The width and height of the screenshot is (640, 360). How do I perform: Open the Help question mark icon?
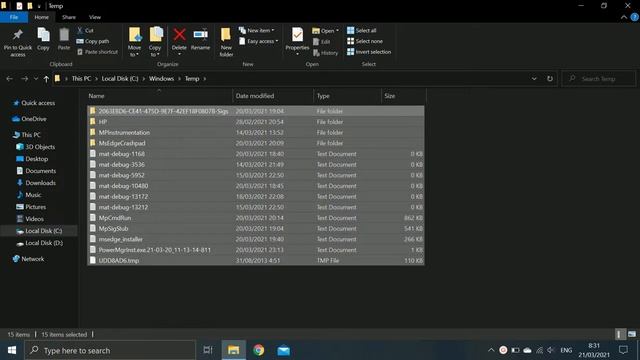(x=635, y=17)
